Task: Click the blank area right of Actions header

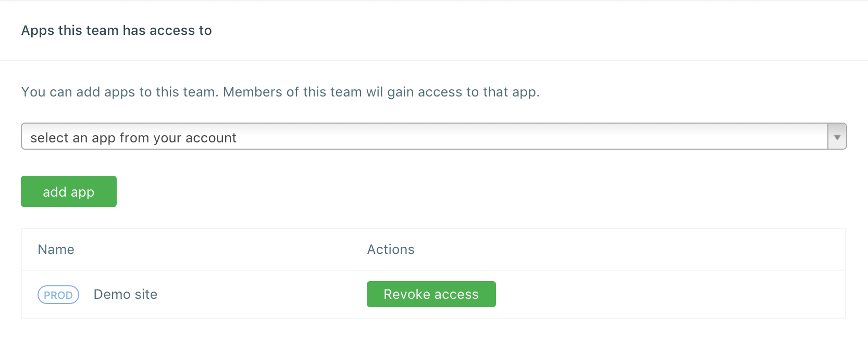Action: click(625, 249)
